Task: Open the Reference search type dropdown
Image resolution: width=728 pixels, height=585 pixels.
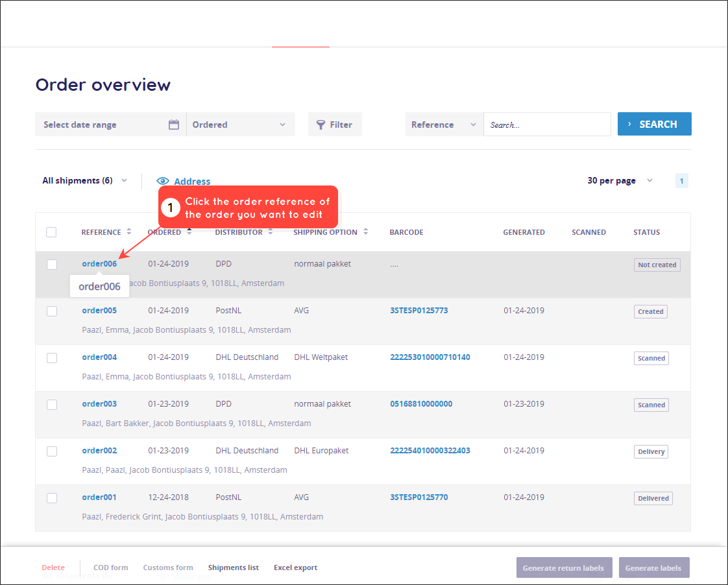Action: [x=444, y=125]
